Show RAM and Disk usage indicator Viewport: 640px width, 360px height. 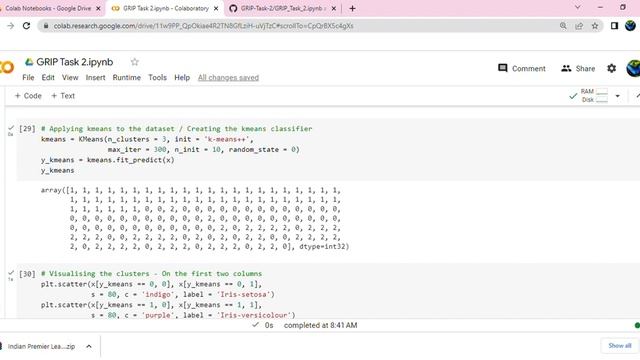click(594, 96)
